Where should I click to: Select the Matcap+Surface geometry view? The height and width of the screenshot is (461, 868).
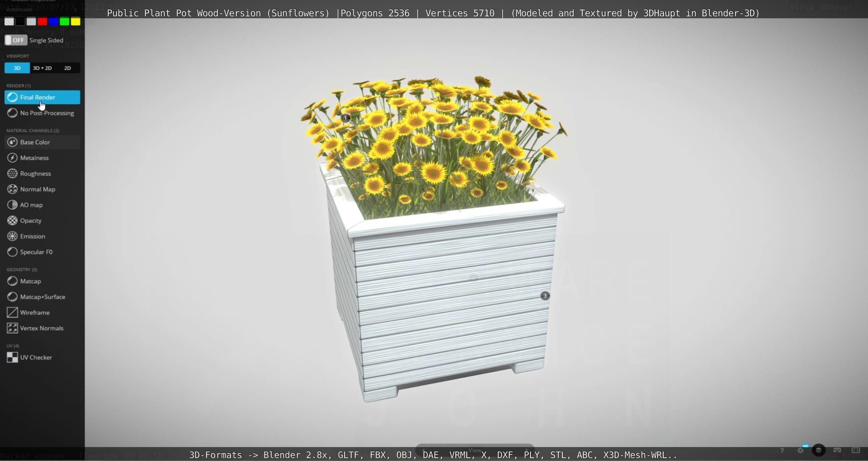point(42,297)
